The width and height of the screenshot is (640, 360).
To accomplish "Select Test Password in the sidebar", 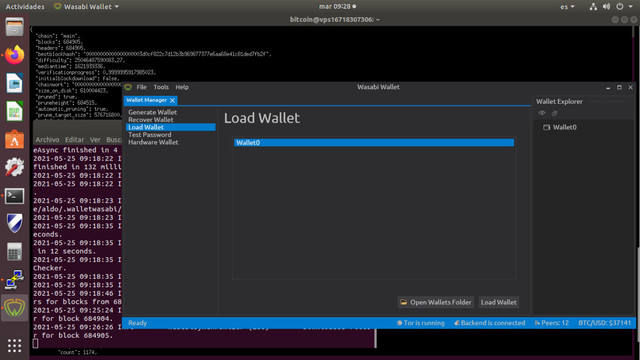I will pyautogui.click(x=150, y=135).
